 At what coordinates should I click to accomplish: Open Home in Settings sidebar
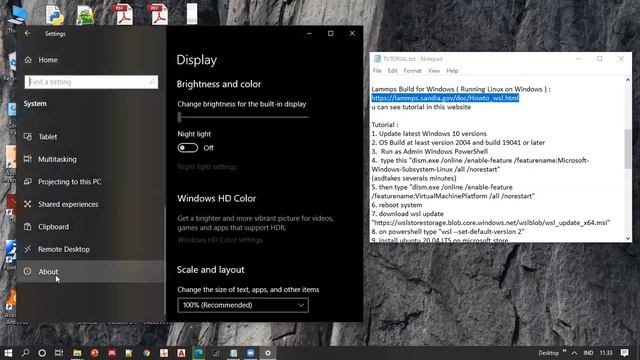pos(91,60)
